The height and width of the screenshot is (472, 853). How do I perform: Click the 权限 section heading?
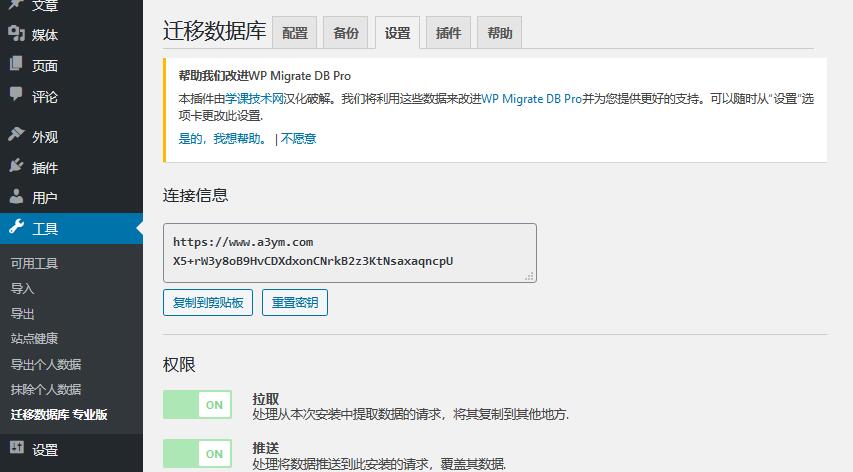[x=179, y=364]
